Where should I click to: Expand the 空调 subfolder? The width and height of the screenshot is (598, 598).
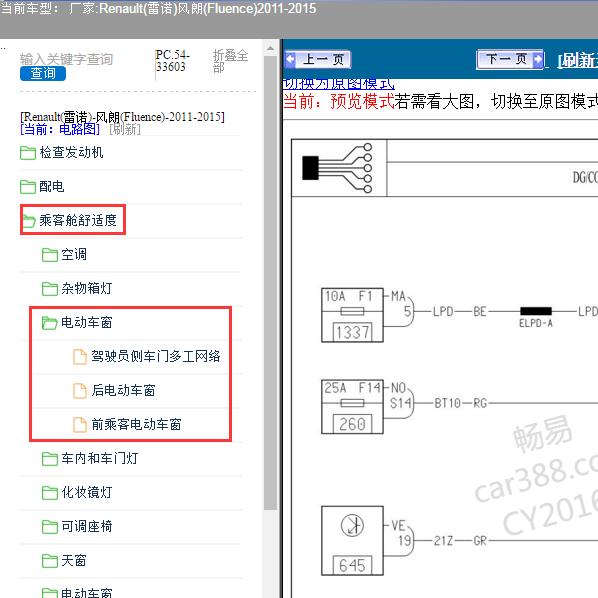(x=74, y=254)
